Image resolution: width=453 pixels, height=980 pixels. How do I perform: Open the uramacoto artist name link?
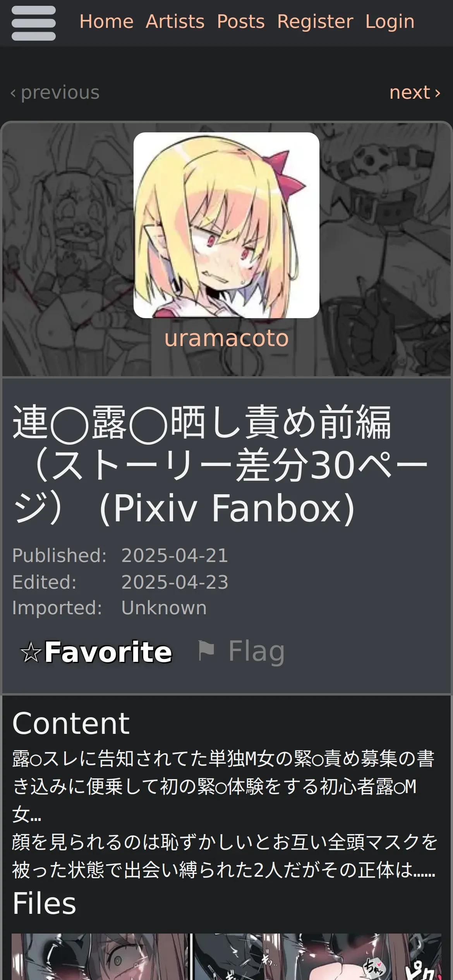pyautogui.click(x=226, y=338)
